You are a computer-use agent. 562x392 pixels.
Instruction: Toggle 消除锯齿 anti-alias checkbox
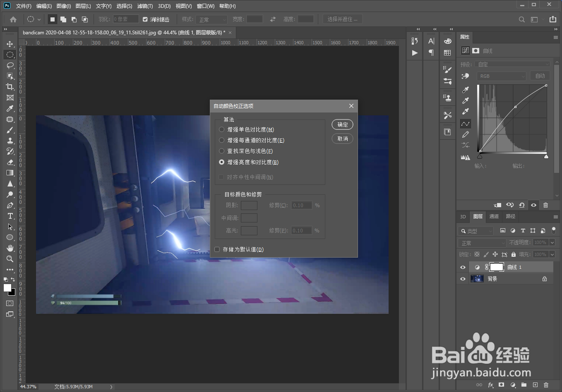tap(145, 19)
